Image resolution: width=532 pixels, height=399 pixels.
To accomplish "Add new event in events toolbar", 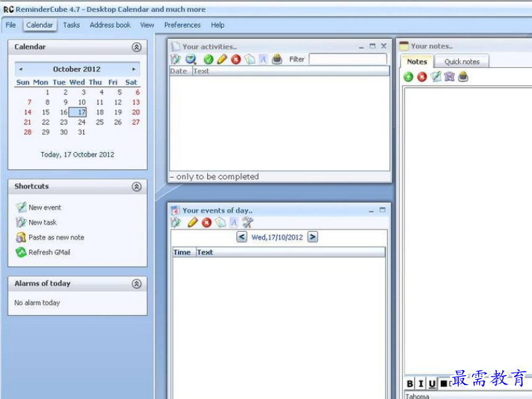I will click(176, 223).
